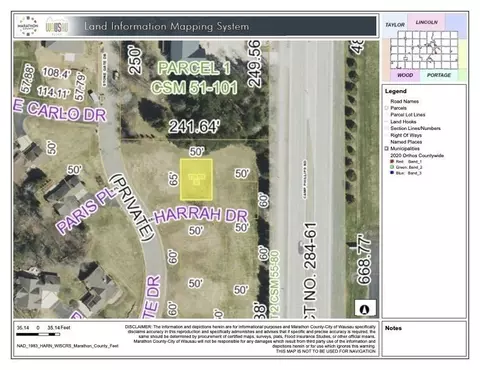Click the PARIS PL road label

(x=86, y=211)
